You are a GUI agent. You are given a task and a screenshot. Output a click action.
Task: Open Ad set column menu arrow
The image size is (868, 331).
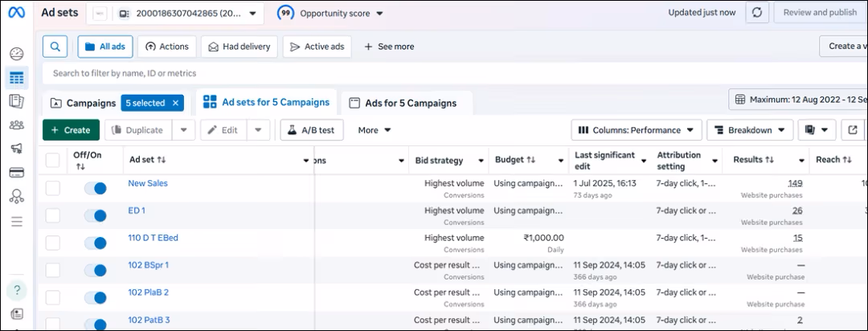(306, 161)
